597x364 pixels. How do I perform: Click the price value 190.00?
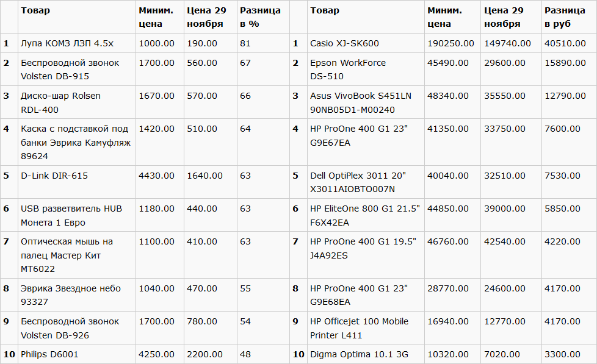202,43
